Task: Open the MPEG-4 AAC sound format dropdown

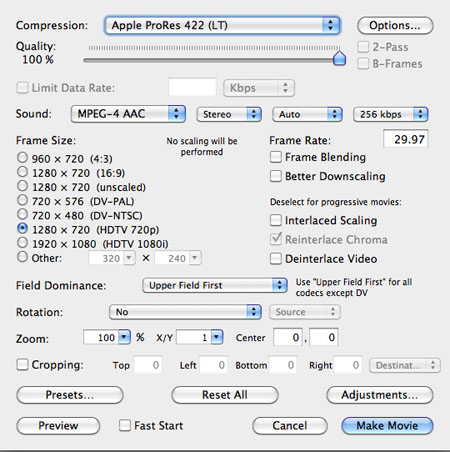Action: pyautogui.click(x=128, y=114)
